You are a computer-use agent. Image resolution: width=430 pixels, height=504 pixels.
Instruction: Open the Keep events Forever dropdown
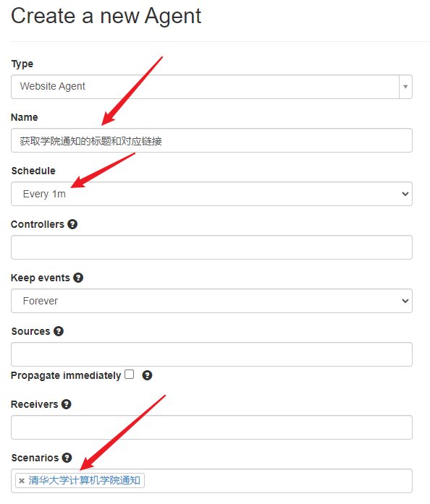click(x=211, y=301)
